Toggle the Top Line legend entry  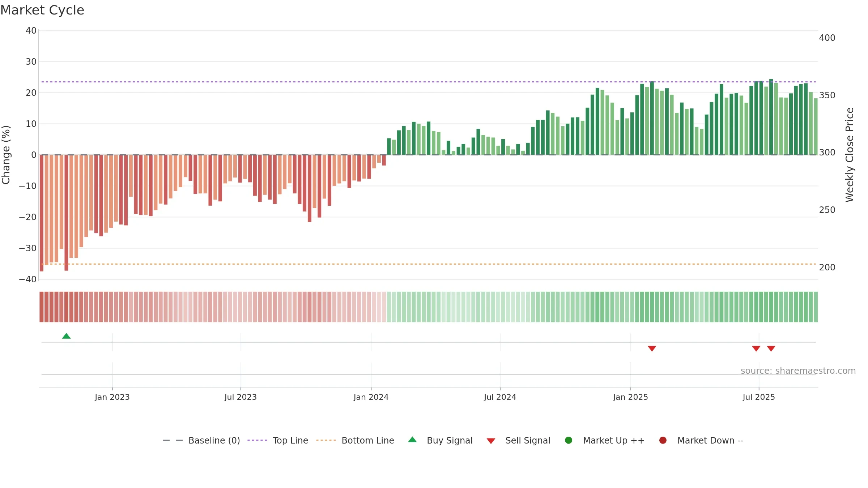click(x=278, y=440)
